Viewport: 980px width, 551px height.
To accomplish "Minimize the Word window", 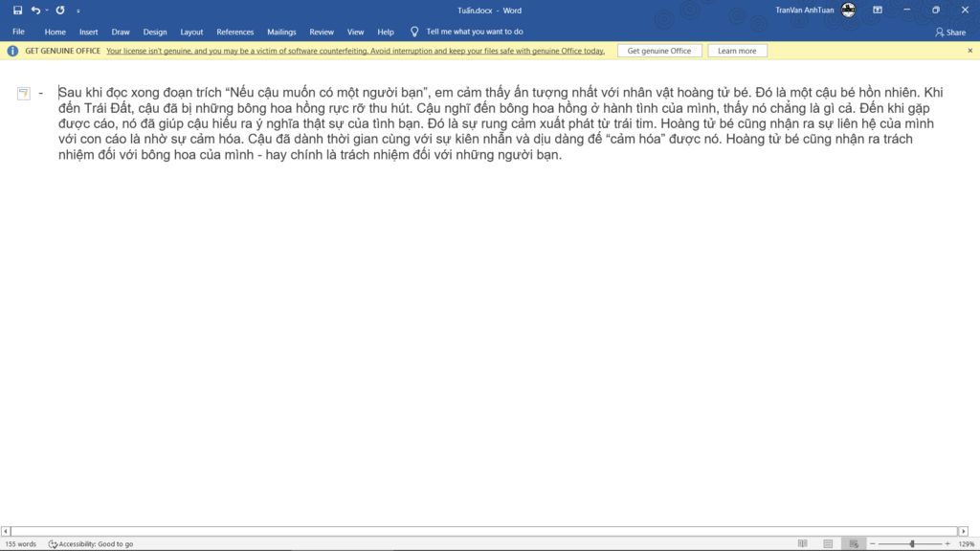I will [907, 10].
